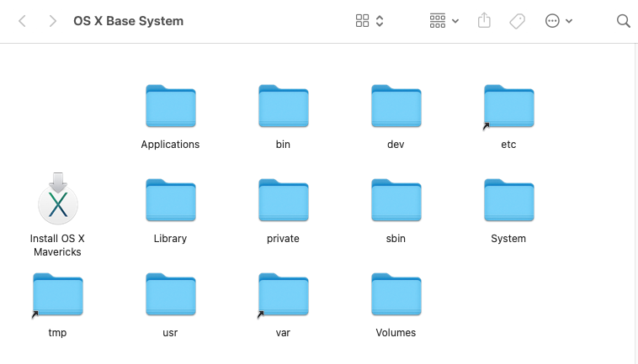Click the "etc" name label
This screenshot has height=364, width=638.
508,145
